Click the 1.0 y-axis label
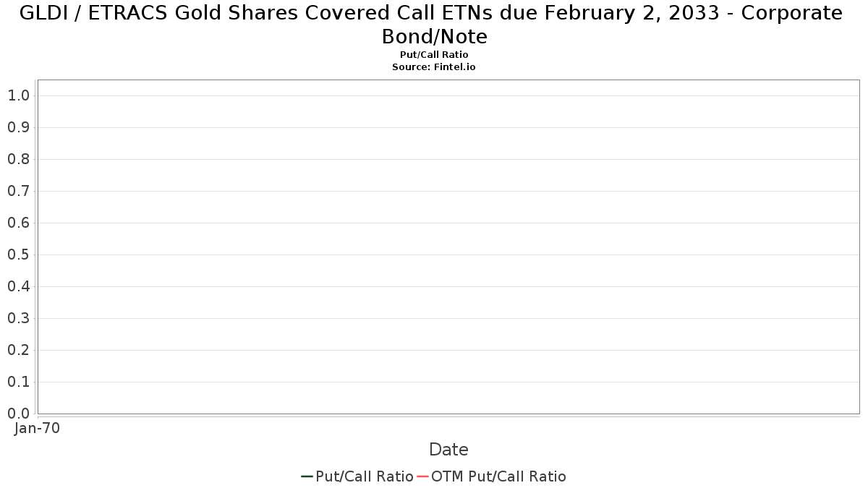 click(18, 95)
